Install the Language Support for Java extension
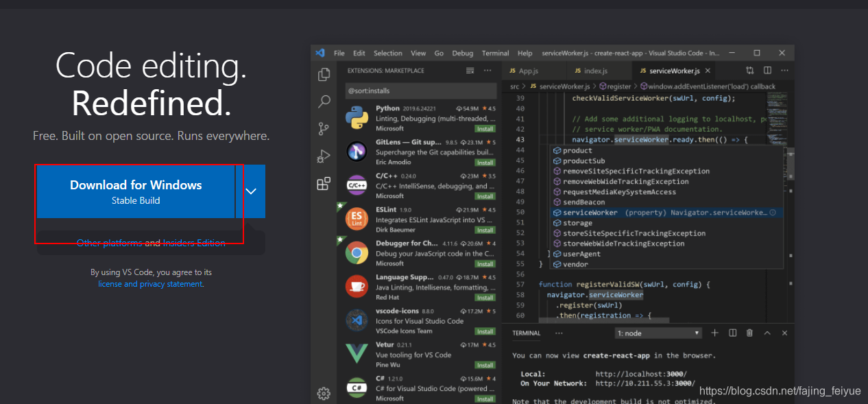868x404 pixels. 485,298
